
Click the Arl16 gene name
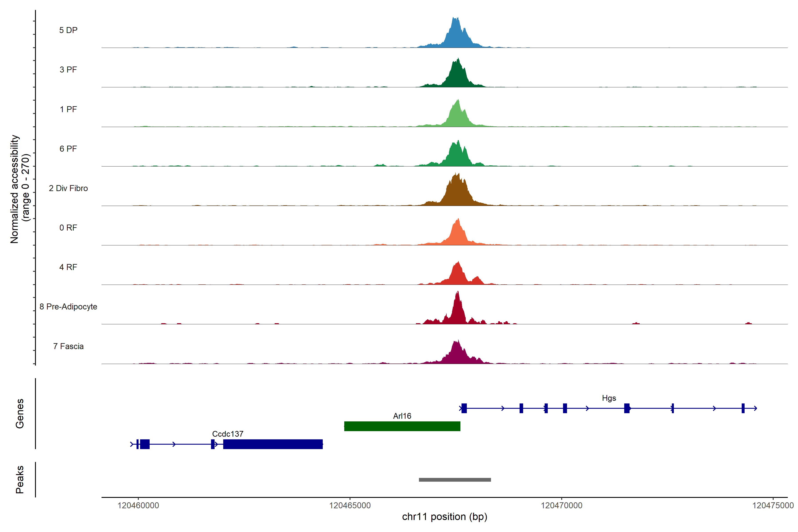point(402,416)
